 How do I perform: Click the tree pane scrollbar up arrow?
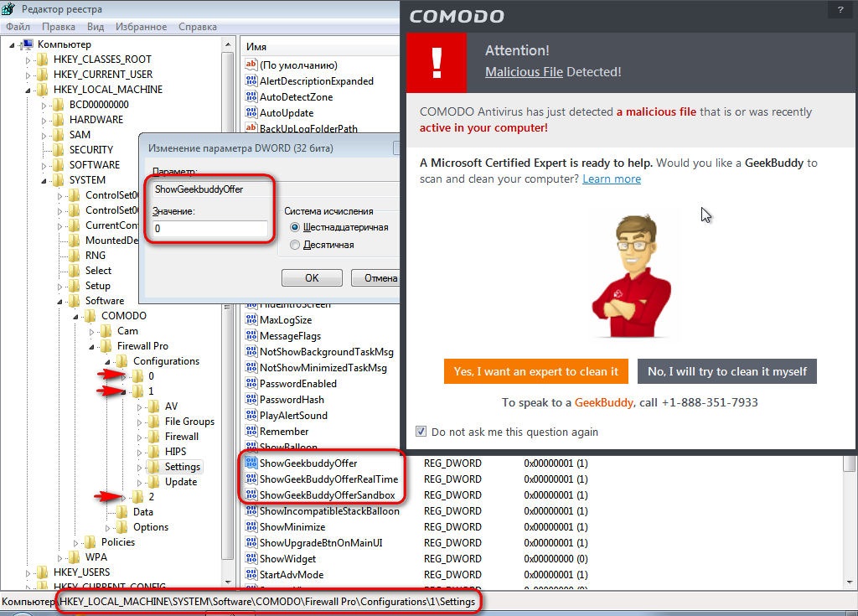228,44
